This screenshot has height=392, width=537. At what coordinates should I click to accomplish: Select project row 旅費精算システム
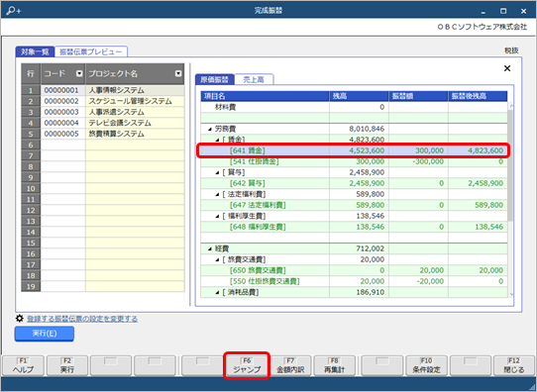(135, 134)
